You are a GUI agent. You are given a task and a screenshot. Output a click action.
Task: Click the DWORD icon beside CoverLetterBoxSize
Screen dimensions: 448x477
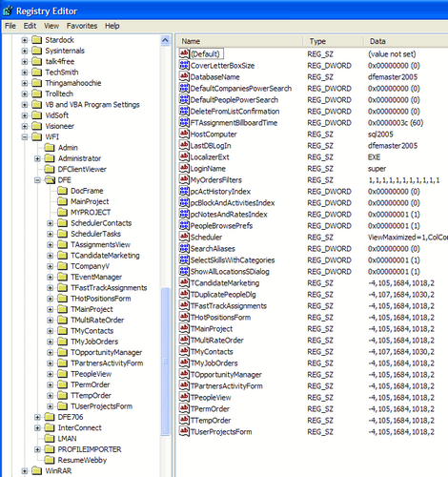pos(184,65)
